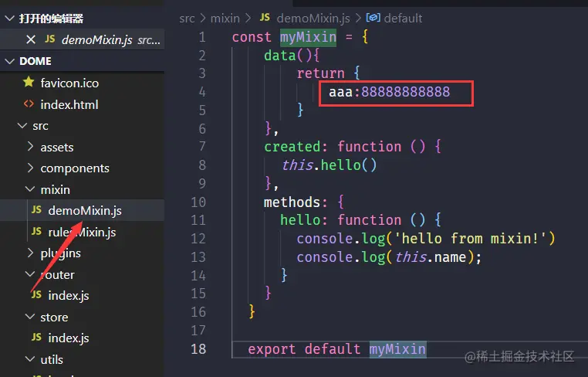Click the components folder name
The width and height of the screenshot is (588, 377).
(x=75, y=168)
